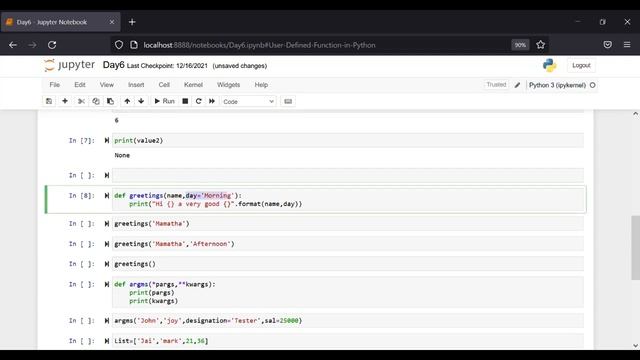This screenshot has width=640, height=360.
Task: Click the scrollbar up arrow
Action: tap(636, 114)
